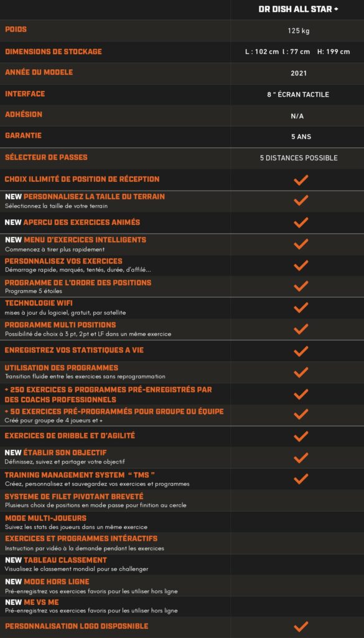Click Systeme de Filet Pivotant Breveté heading
The height and width of the screenshot is (638, 364).
point(74,497)
